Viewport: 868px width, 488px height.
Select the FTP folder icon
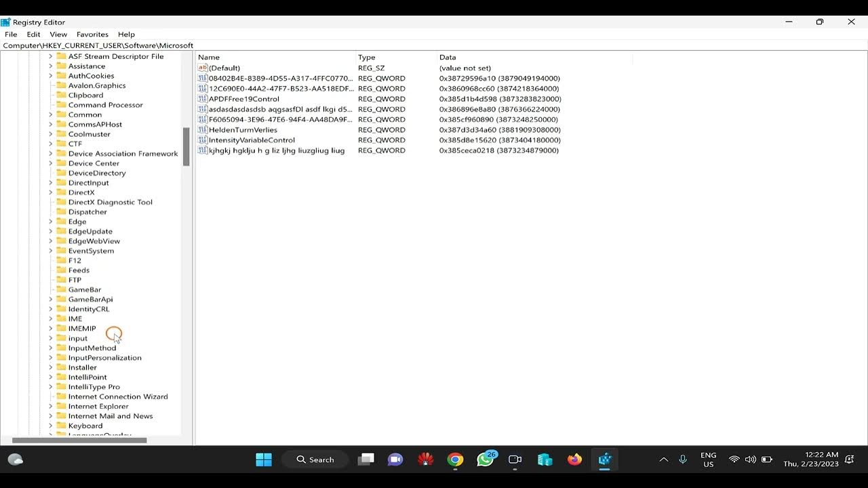(x=61, y=280)
